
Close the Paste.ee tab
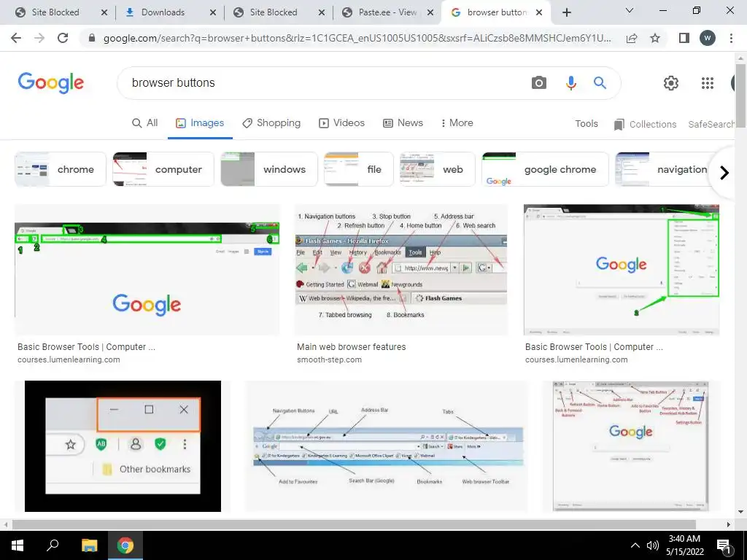[x=430, y=13]
